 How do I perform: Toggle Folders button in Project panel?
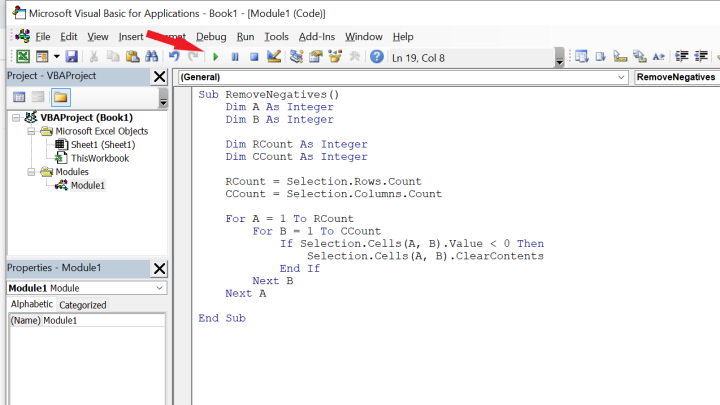(x=61, y=97)
